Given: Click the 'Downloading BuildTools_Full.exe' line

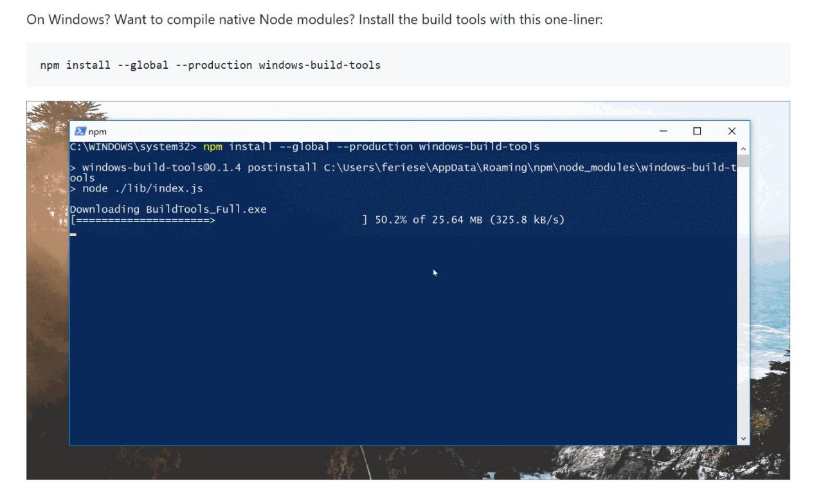Looking at the screenshot, I should [168, 210].
